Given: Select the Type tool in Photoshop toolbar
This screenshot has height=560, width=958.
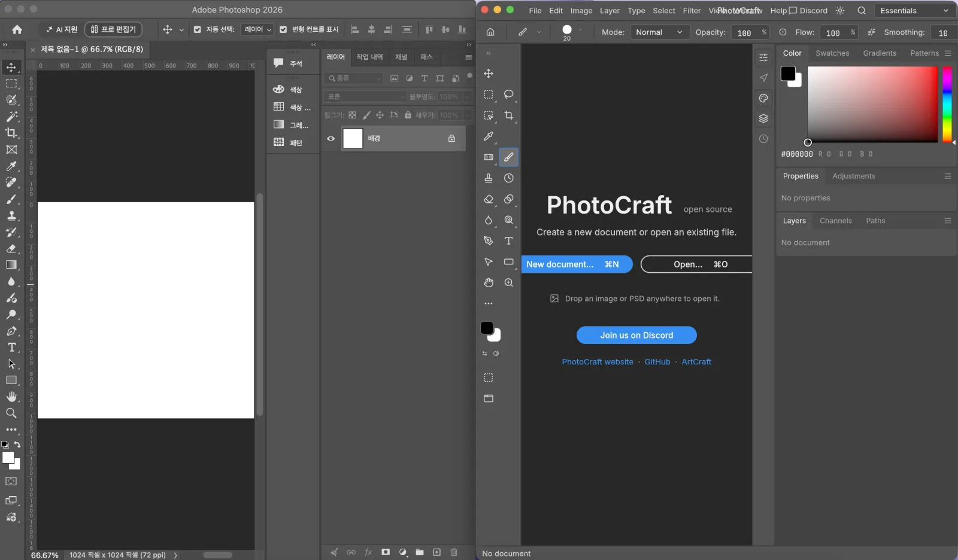Looking at the screenshot, I should click(x=11, y=347).
